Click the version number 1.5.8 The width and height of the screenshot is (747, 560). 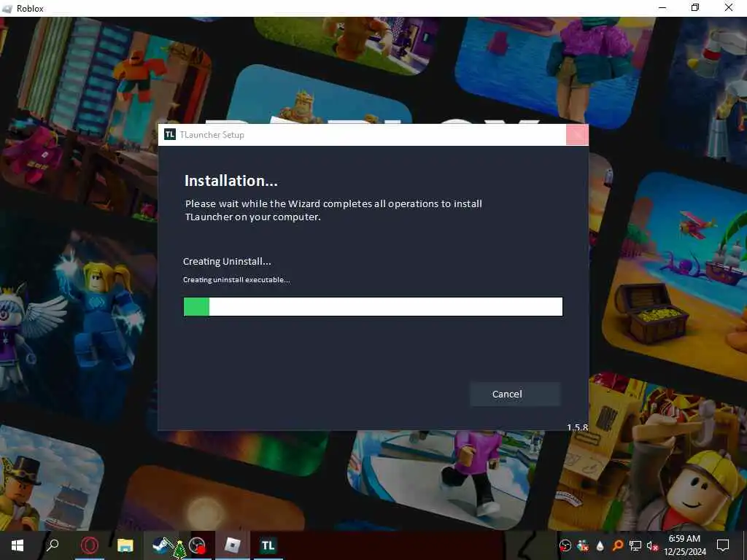click(x=578, y=427)
